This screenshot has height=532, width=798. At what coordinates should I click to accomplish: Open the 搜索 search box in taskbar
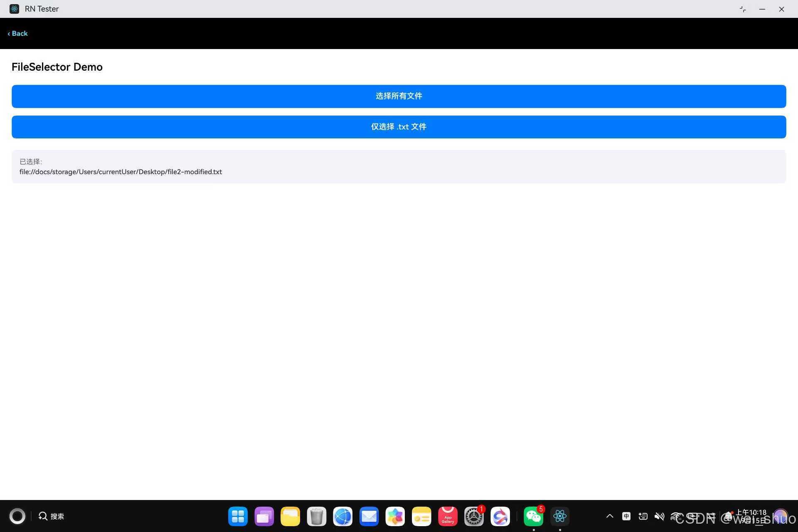pos(51,516)
